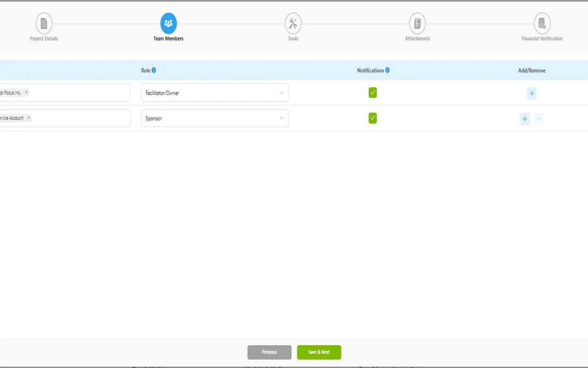Remove the 'Focus Inc.' member tag
The image size is (588, 368).
(26, 92)
